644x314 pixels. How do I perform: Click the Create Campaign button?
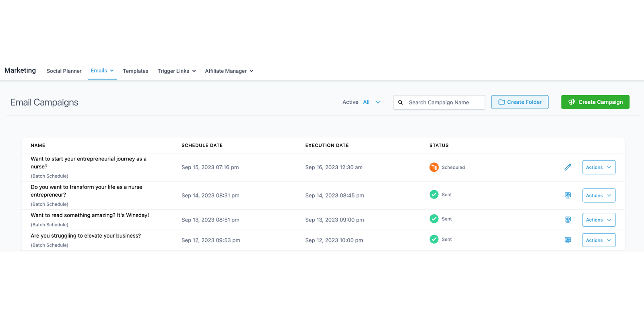(595, 102)
